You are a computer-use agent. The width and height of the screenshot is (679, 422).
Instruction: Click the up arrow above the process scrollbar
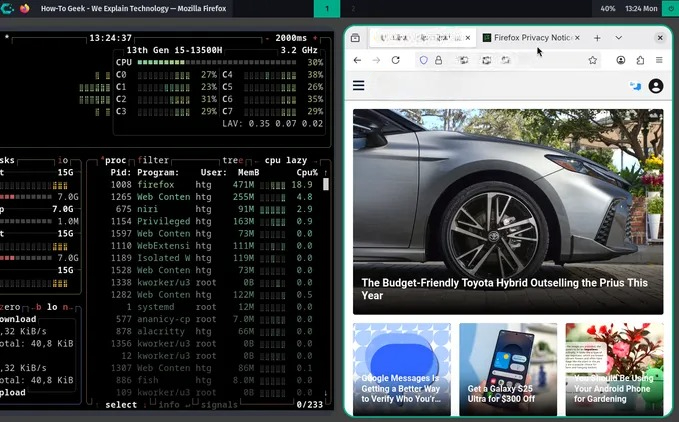[326, 173]
